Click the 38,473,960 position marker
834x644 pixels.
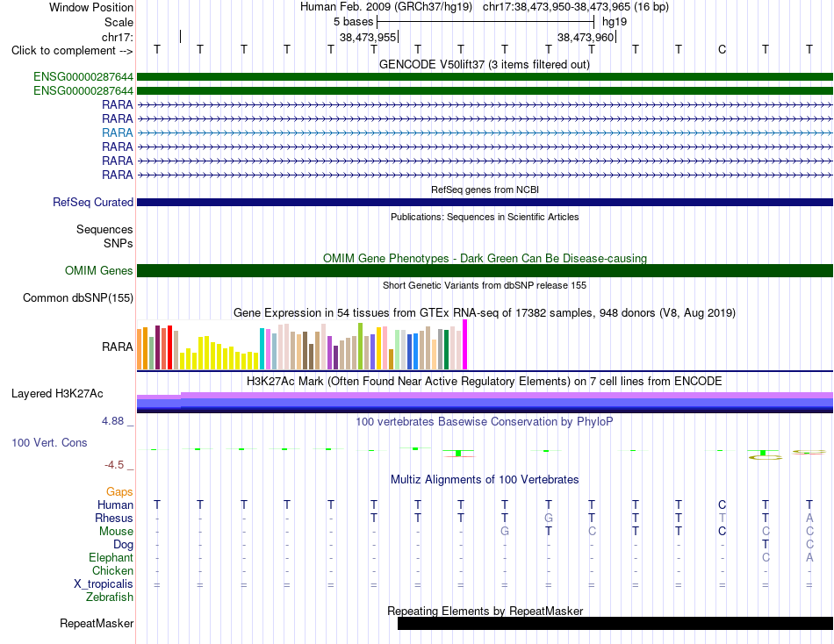pos(586,37)
